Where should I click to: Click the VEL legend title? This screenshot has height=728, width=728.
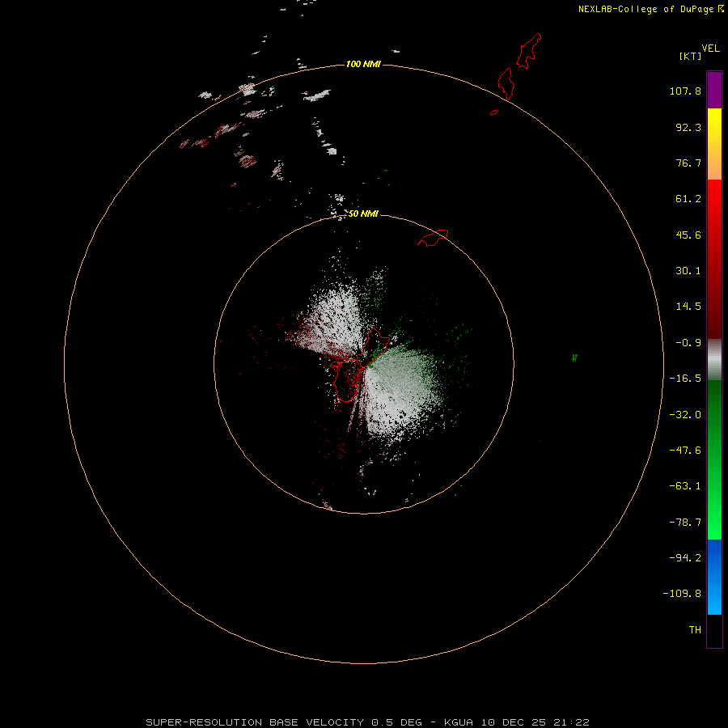[711, 49]
